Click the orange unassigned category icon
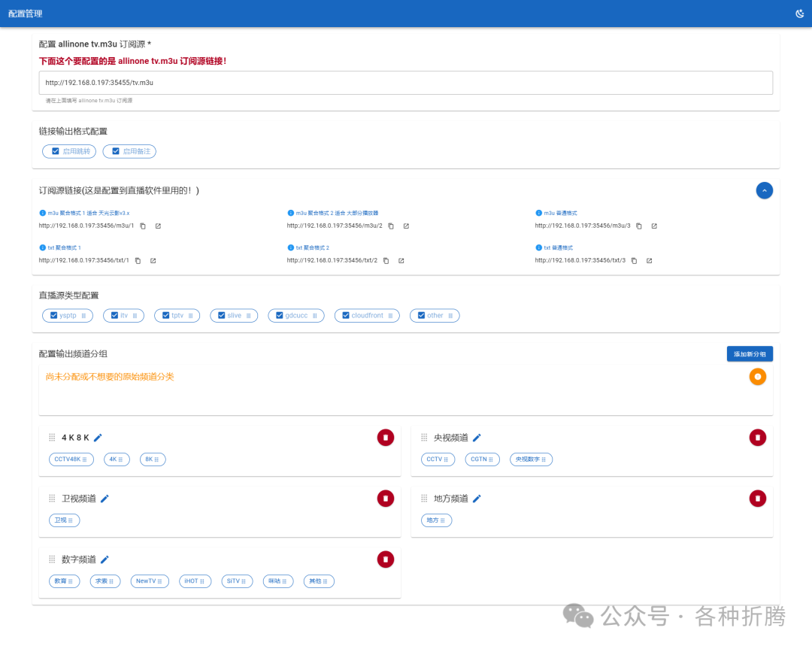The image size is (812, 649). 757,377
